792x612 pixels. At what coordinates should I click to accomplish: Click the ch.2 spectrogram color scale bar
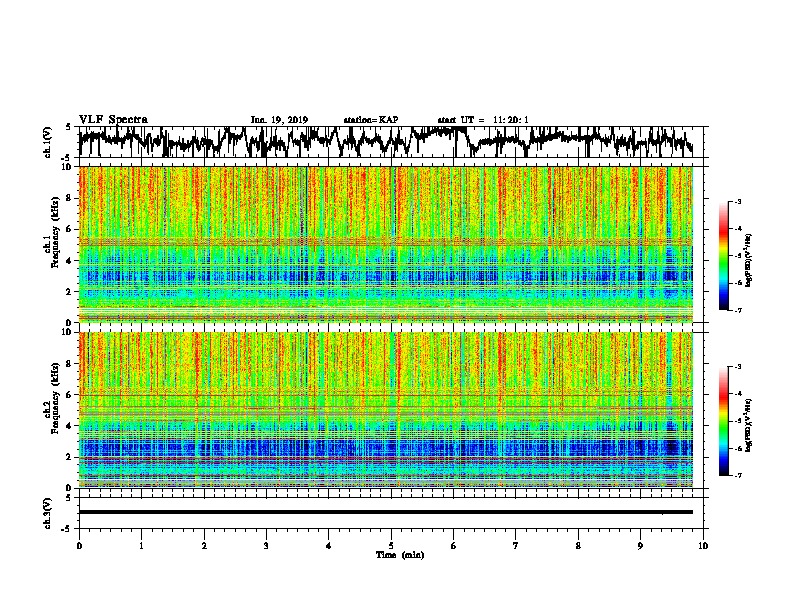coord(724,421)
